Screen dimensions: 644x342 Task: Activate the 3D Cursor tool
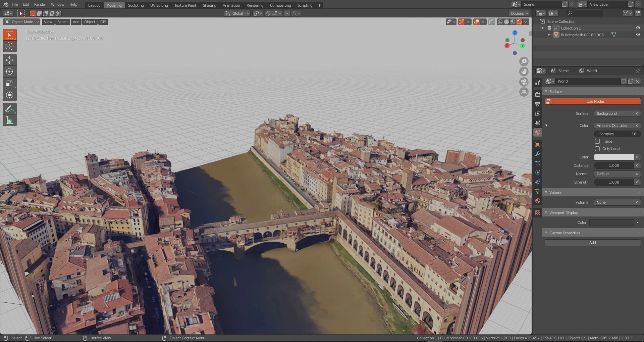9,46
